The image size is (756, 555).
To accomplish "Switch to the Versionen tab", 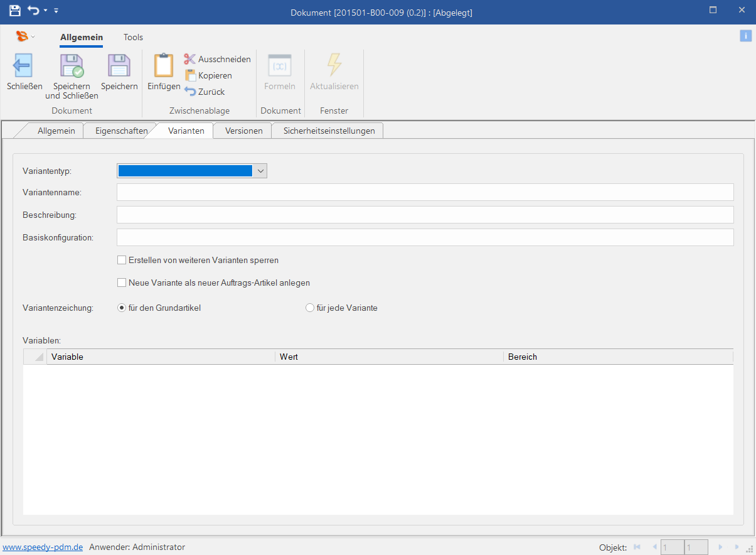I will click(x=243, y=131).
